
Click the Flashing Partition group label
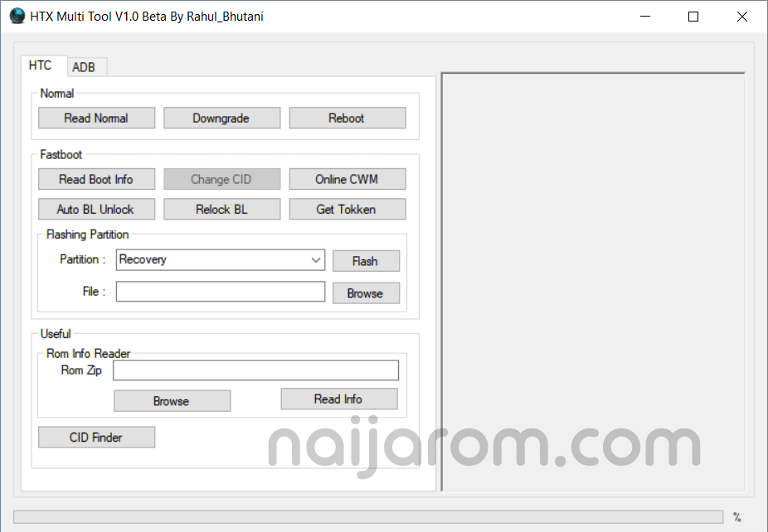87,235
